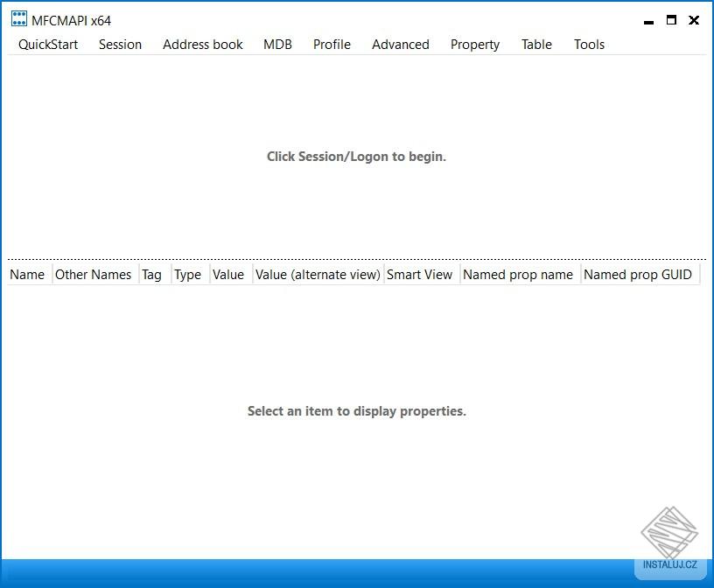Image resolution: width=714 pixels, height=588 pixels.
Task: Click the Value (alternate view) column header
Action: pos(318,275)
